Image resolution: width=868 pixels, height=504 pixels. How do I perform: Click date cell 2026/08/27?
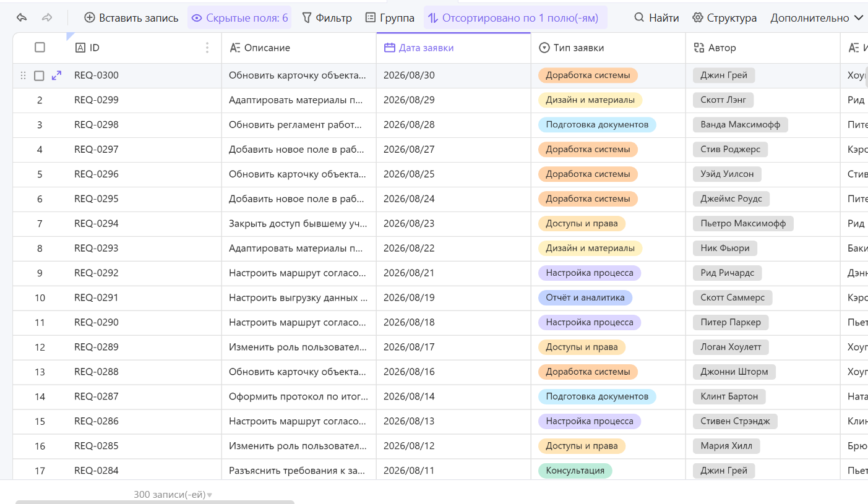pos(453,150)
